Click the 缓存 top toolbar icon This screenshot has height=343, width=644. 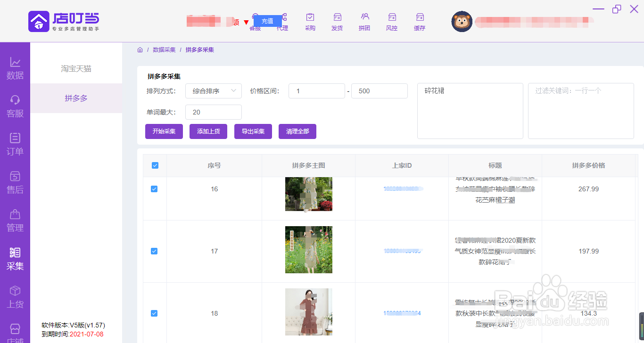click(420, 22)
